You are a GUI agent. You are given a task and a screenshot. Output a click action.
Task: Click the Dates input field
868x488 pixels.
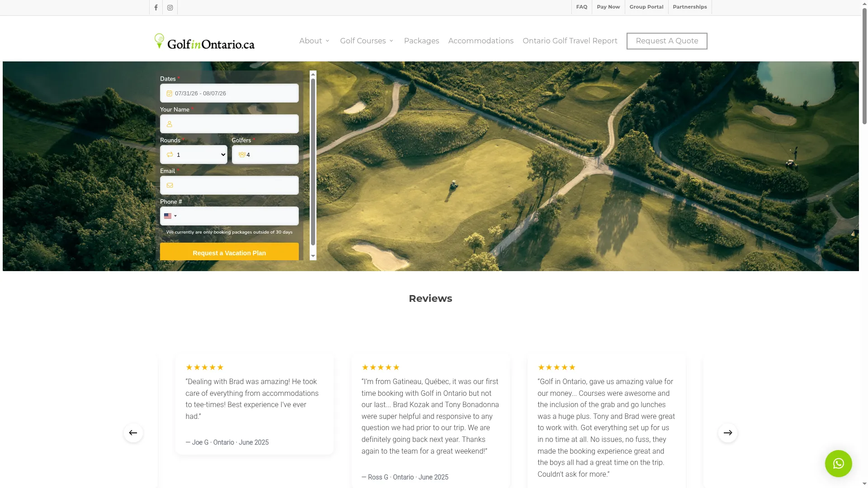229,93
